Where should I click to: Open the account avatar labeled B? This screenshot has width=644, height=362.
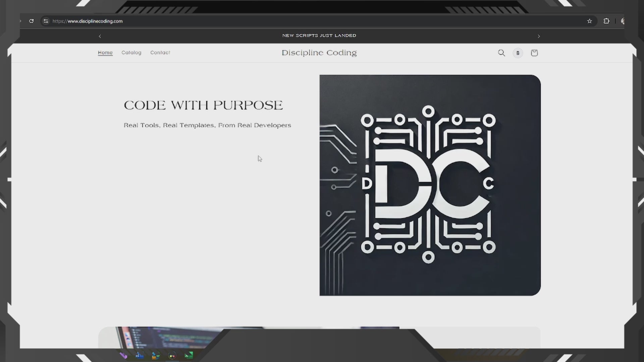(x=518, y=53)
